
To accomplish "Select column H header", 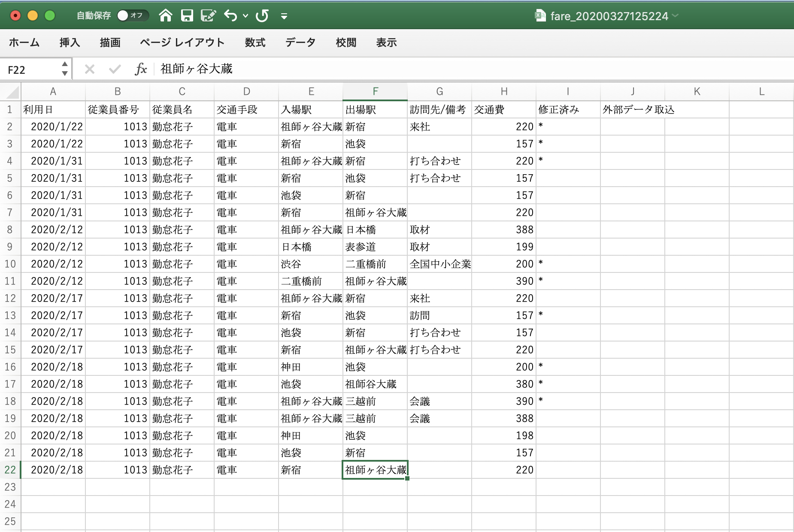I will (x=504, y=91).
